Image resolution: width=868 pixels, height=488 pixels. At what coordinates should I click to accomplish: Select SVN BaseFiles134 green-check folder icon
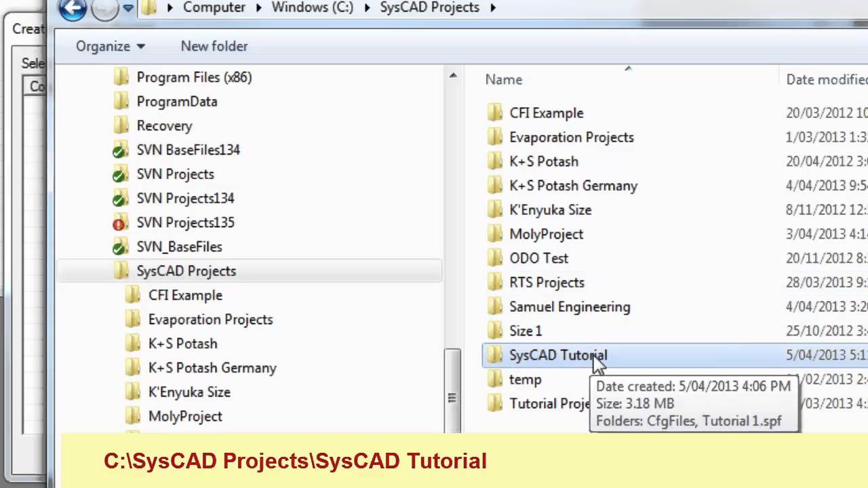pyautogui.click(x=120, y=150)
